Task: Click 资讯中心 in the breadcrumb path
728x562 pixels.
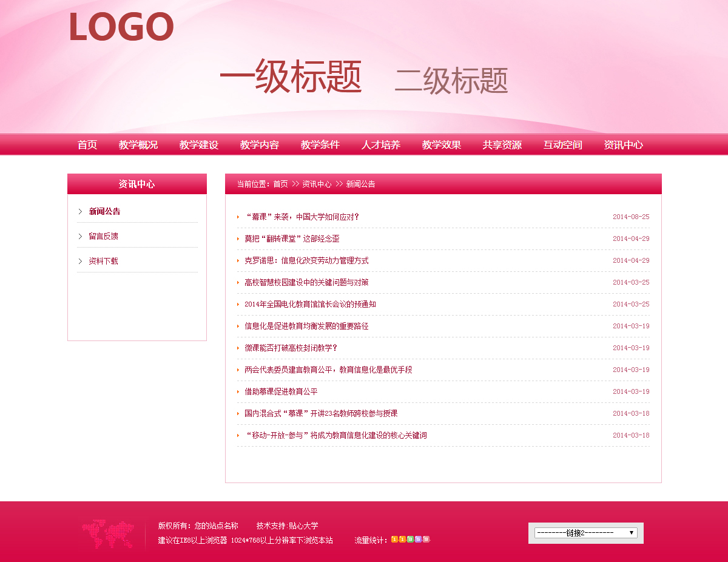Action: tap(317, 184)
